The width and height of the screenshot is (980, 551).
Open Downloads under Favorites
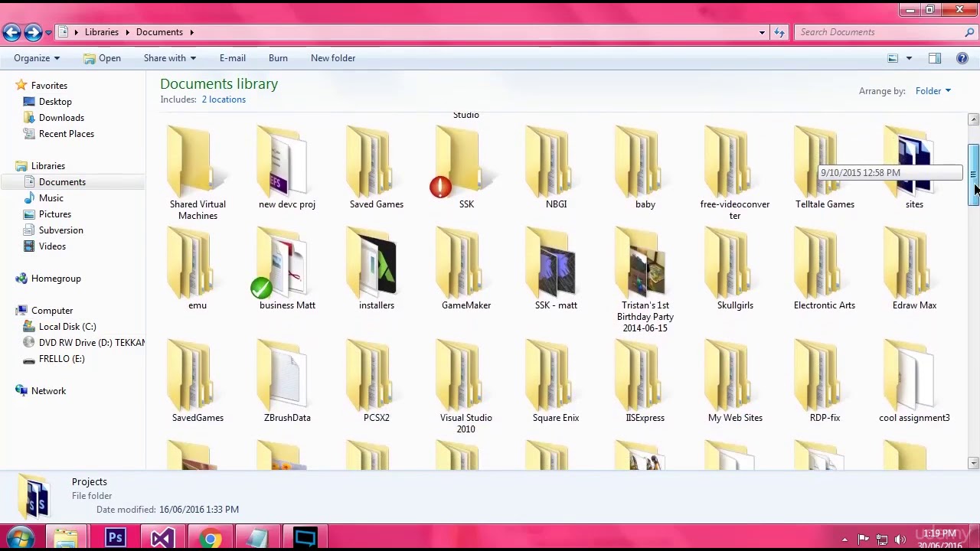[x=61, y=118]
